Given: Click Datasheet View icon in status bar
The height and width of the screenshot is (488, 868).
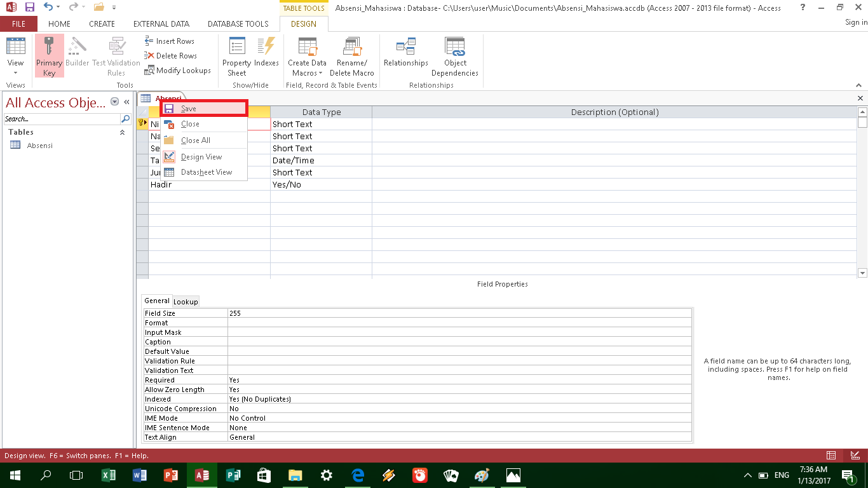Looking at the screenshot, I should [x=831, y=456].
